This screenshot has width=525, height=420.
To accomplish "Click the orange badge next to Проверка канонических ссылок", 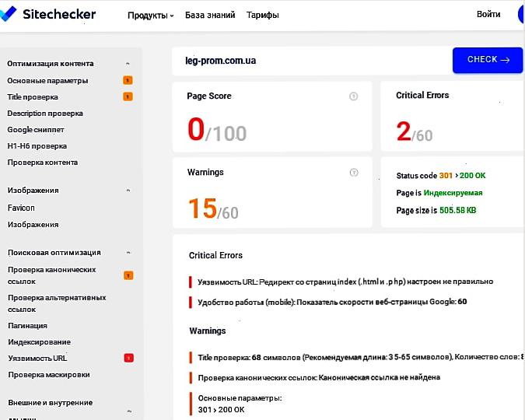I will (128, 275).
